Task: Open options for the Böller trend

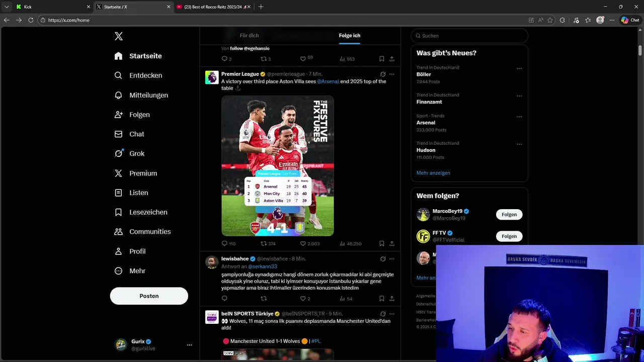Action: pyautogui.click(x=519, y=68)
